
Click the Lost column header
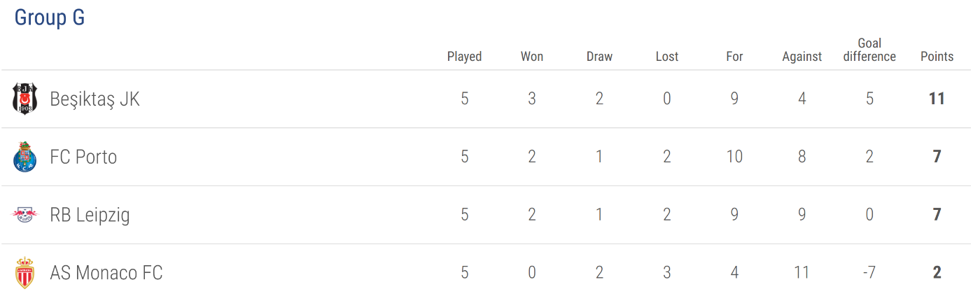coord(667,57)
